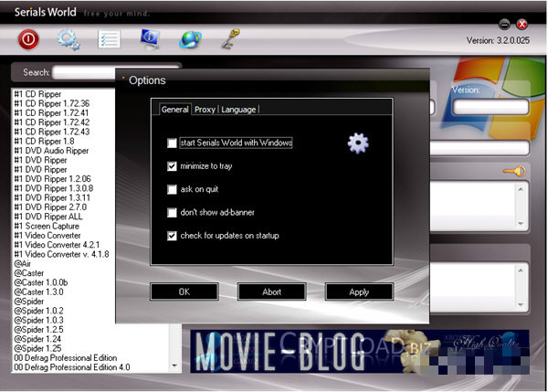Select '@Spider 1.0.2' entry
Screen dimensions: 548x392
(38, 312)
